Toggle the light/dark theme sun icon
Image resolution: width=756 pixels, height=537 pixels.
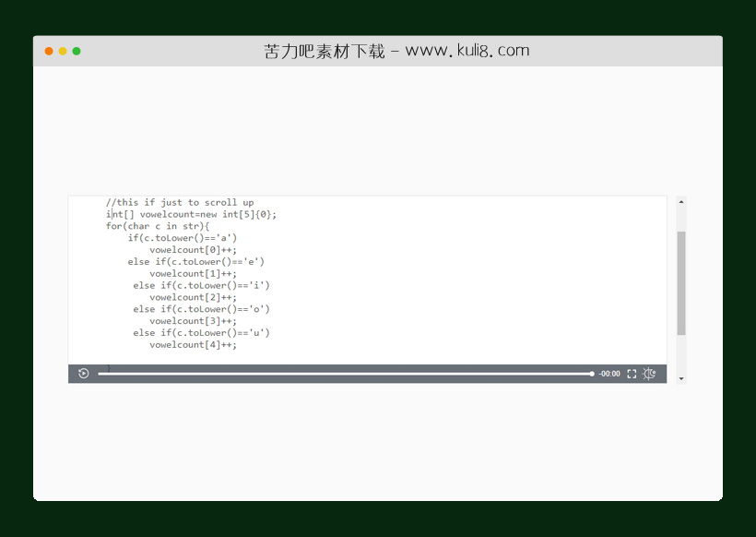pos(649,374)
